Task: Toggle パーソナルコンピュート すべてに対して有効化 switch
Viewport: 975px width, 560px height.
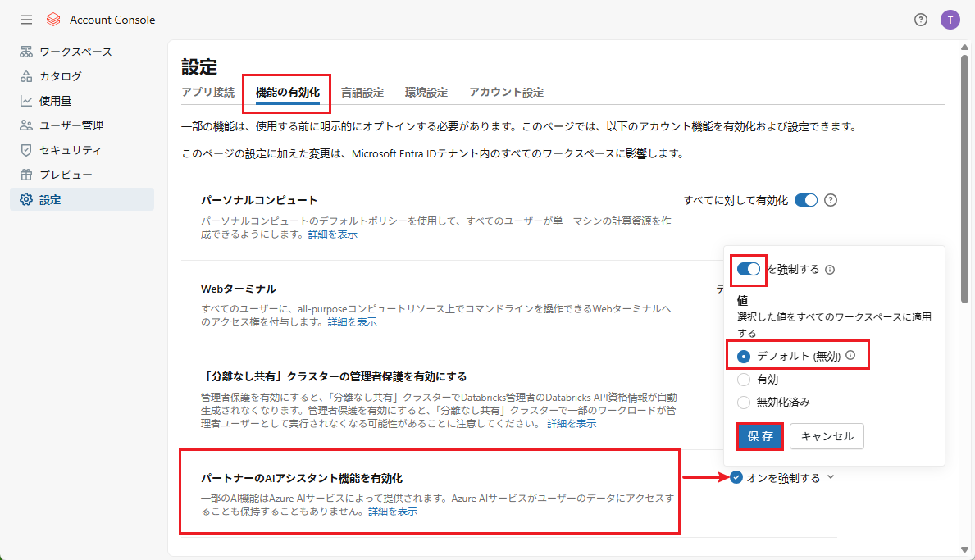Action: (806, 200)
